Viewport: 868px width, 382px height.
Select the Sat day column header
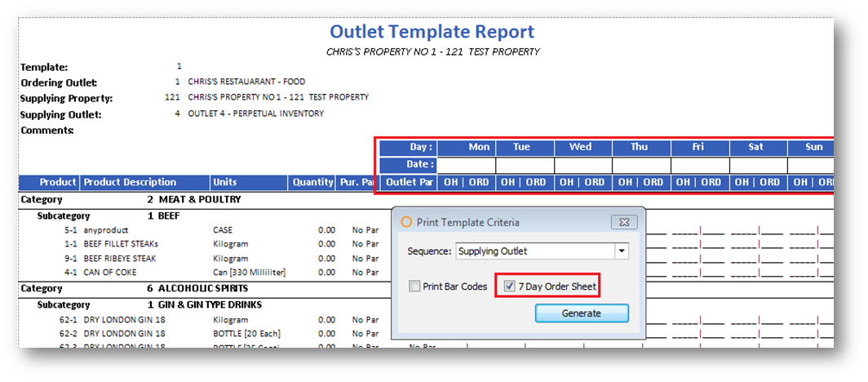pyautogui.click(x=756, y=148)
